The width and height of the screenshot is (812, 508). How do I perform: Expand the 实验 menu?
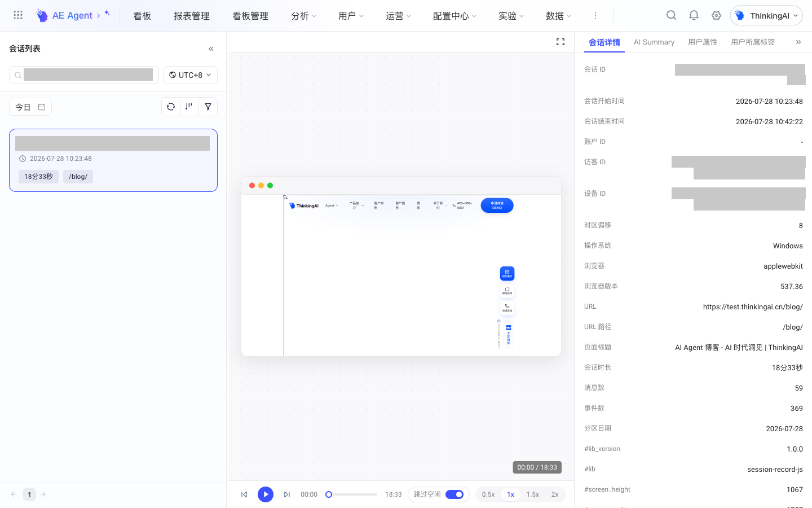pyautogui.click(x=511, y=16)
